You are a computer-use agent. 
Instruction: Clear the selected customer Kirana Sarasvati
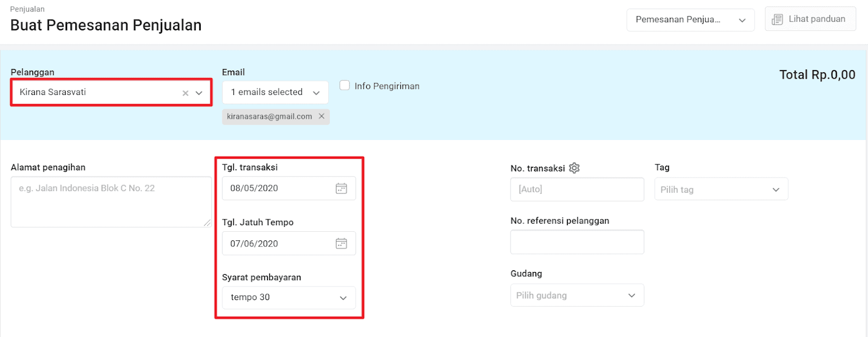[186, 93]
